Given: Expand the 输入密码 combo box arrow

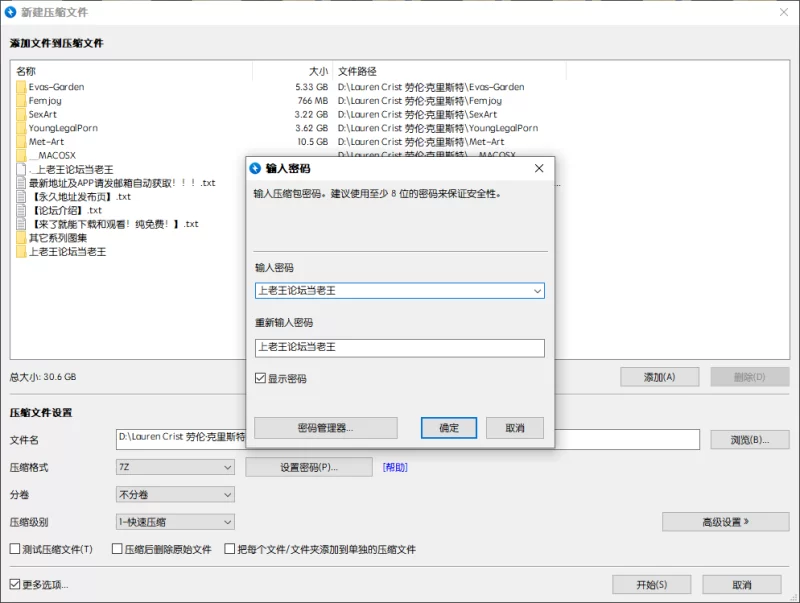Looking at the screenshot, I should pos(537,291).
